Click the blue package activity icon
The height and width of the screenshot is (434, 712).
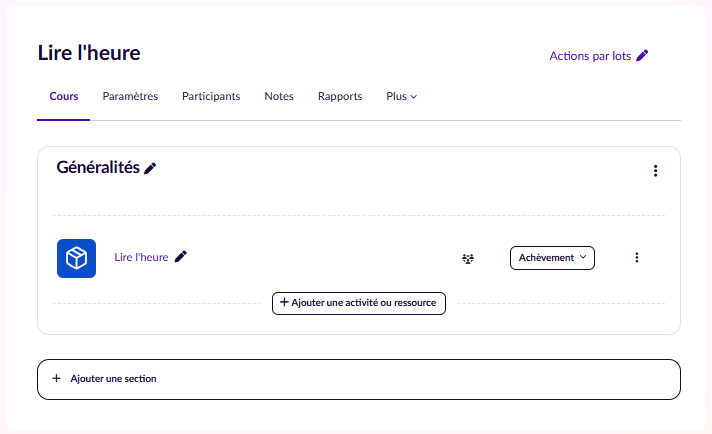[x=76, y=258]
